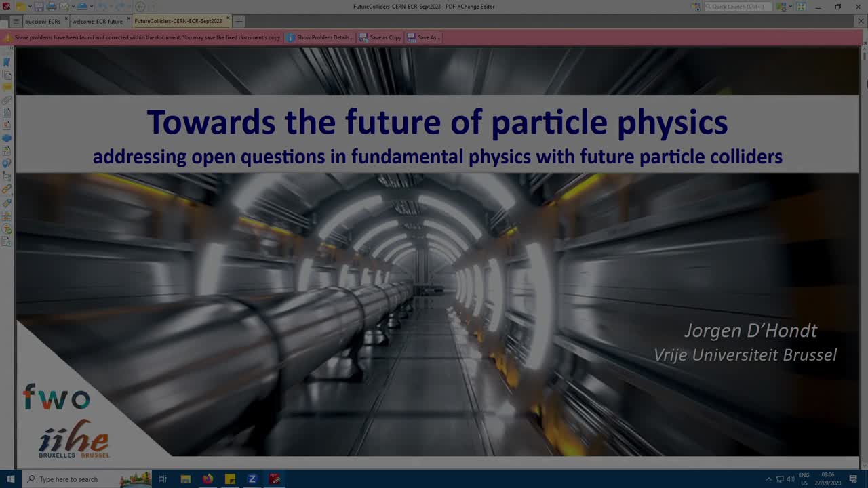
Task: Open the tag structure tree pane icon
Action: pos(7,176)
